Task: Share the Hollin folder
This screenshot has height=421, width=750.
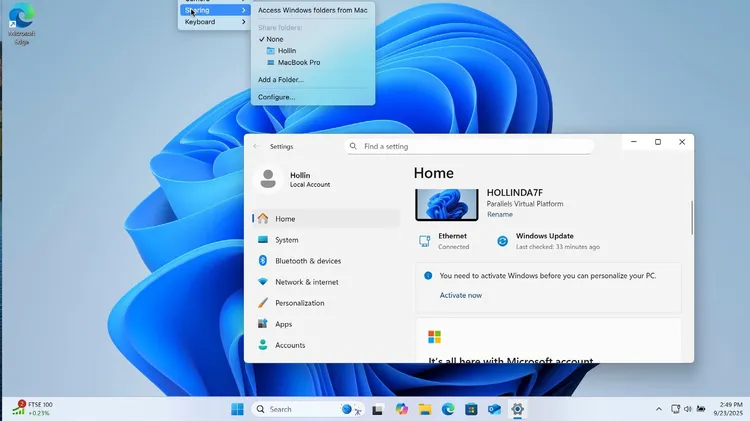Action: click(286, 50)
